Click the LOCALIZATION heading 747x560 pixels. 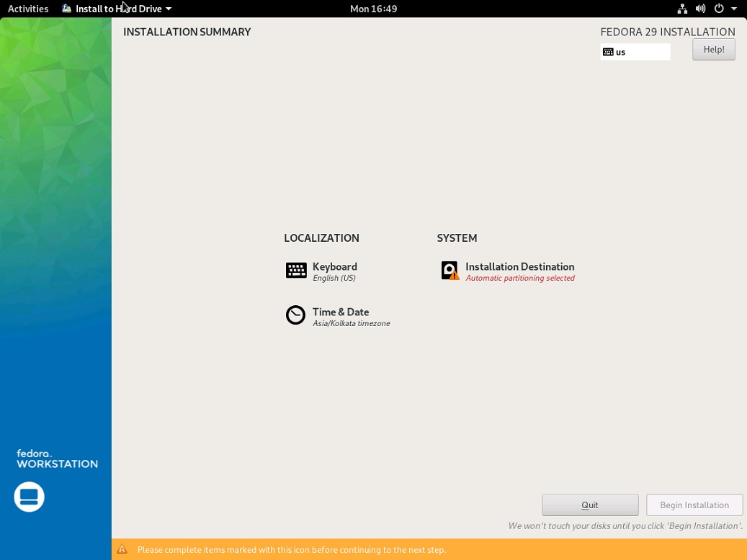click(x=321, y=238)
